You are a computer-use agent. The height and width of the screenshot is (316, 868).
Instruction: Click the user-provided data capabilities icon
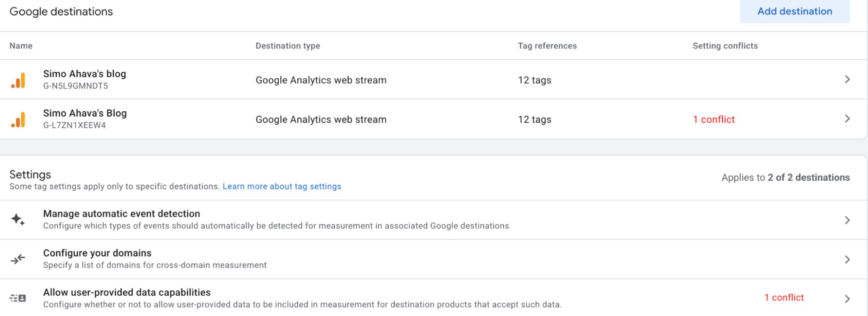click(x=18, y=298)
